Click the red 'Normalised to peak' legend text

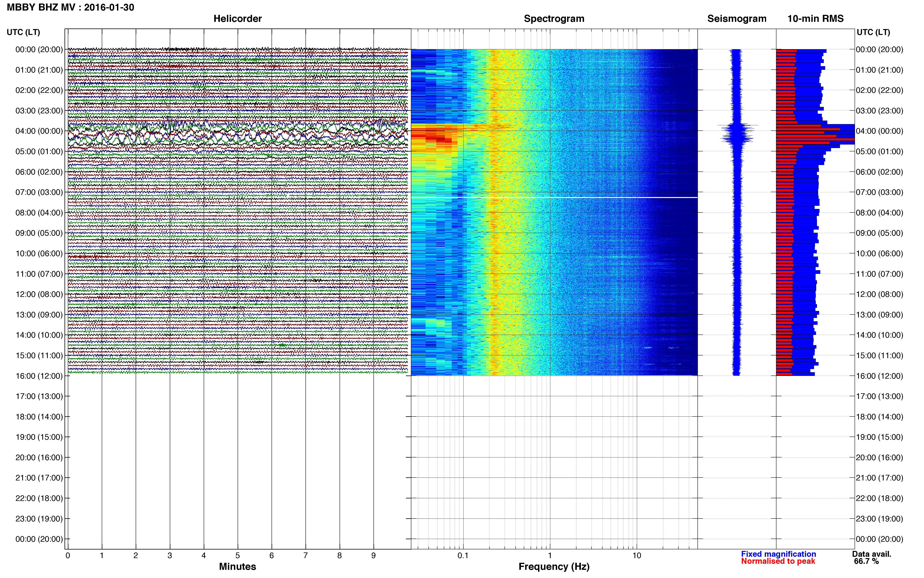point(778,561)
